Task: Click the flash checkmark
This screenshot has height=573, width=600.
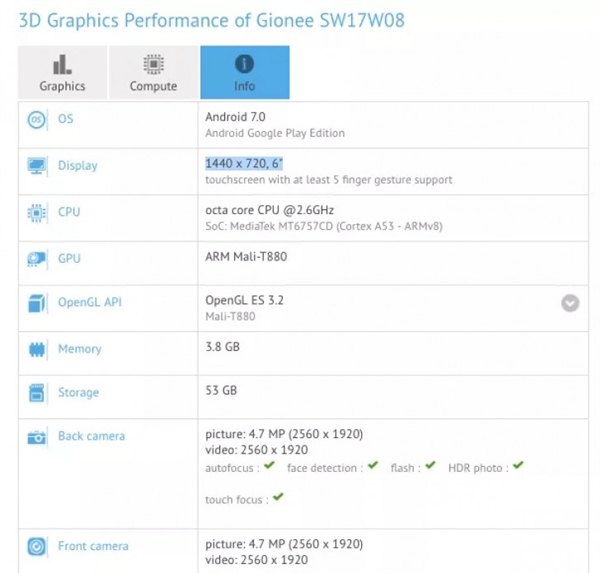Action: pos(430,466)
